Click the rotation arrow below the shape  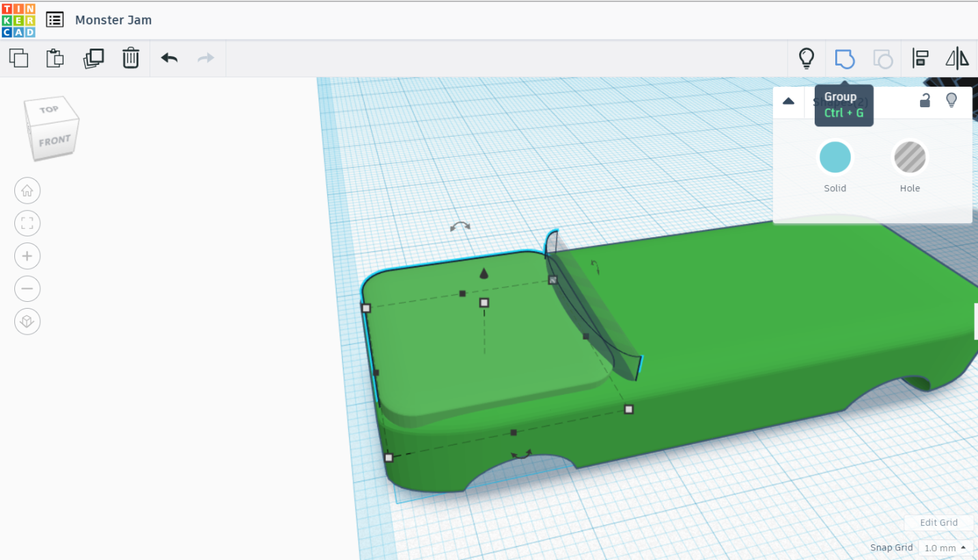[522, 454]
